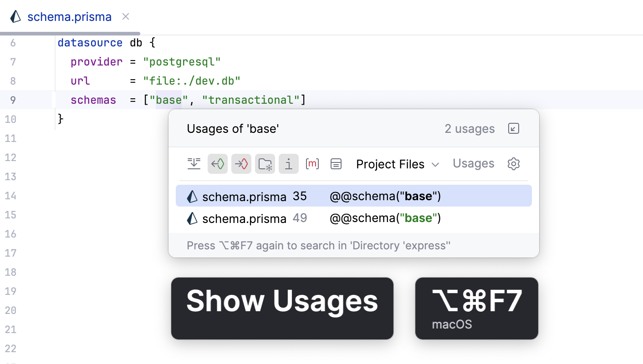The width and height of the screenshot is (643, 364).
Task: Toggle the green read-access usages filter
Action: (218, 164)
